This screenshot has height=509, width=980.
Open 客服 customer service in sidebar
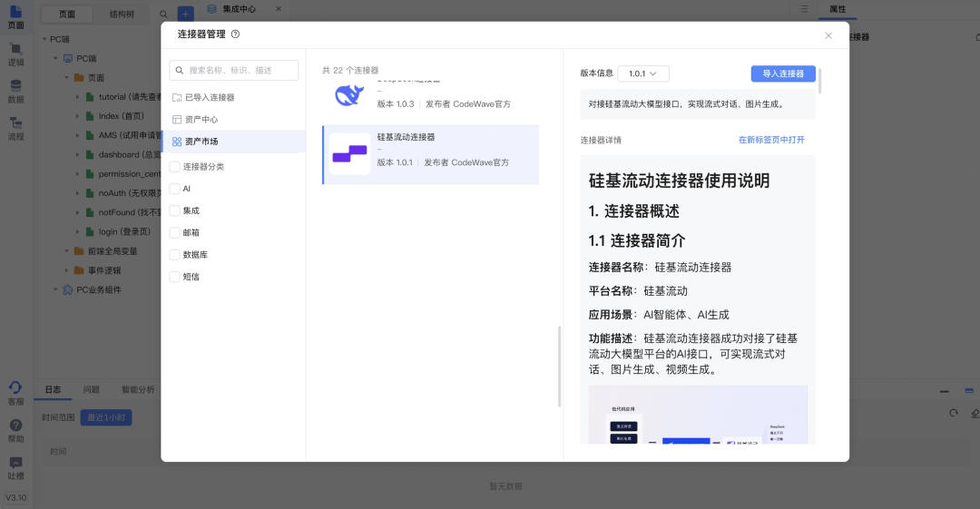tap(15, 394)
